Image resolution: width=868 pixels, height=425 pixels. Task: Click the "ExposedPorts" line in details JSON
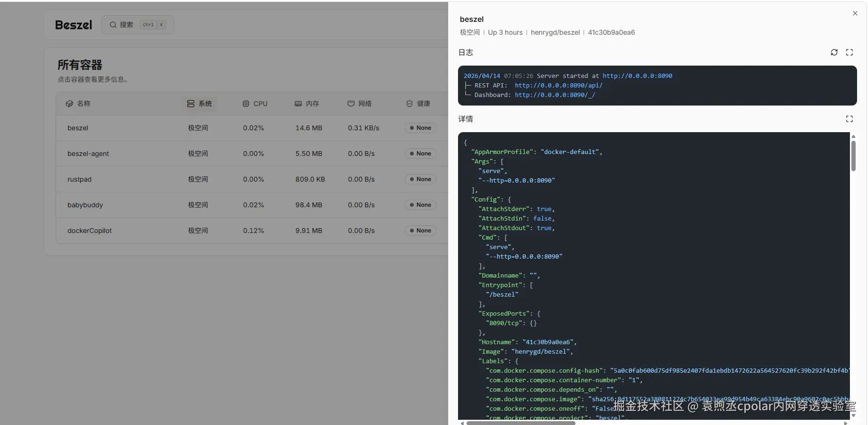[x=509, y=313]
